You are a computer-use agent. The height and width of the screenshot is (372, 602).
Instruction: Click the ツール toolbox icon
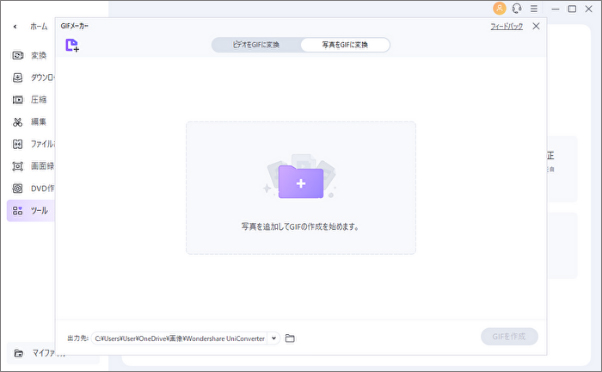click(x=18, y=210)
